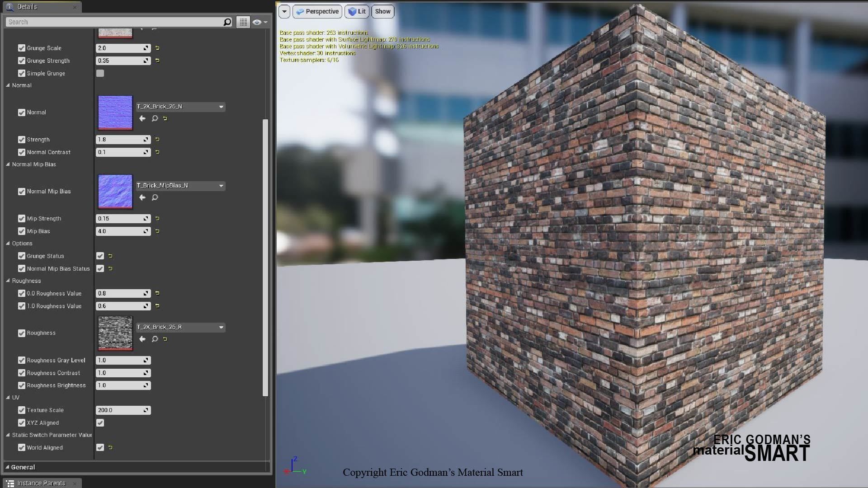
Task: Click the Roughness texture thumbnail
Action: coord(115,333)
